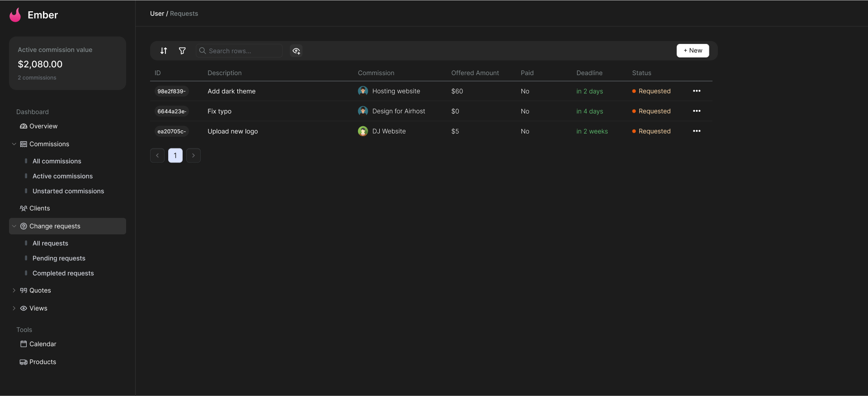Click the Overview gauge icon

(x=24, y=126)
